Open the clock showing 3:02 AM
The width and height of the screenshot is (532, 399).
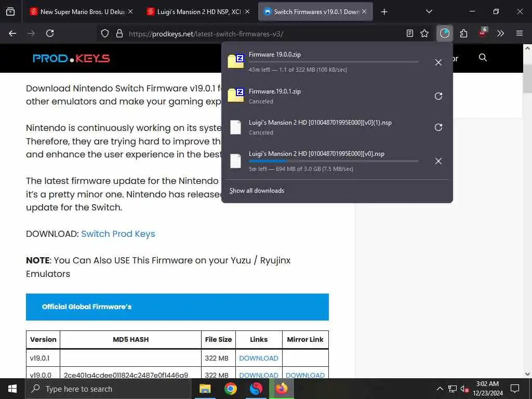click(x=488, y=389)
